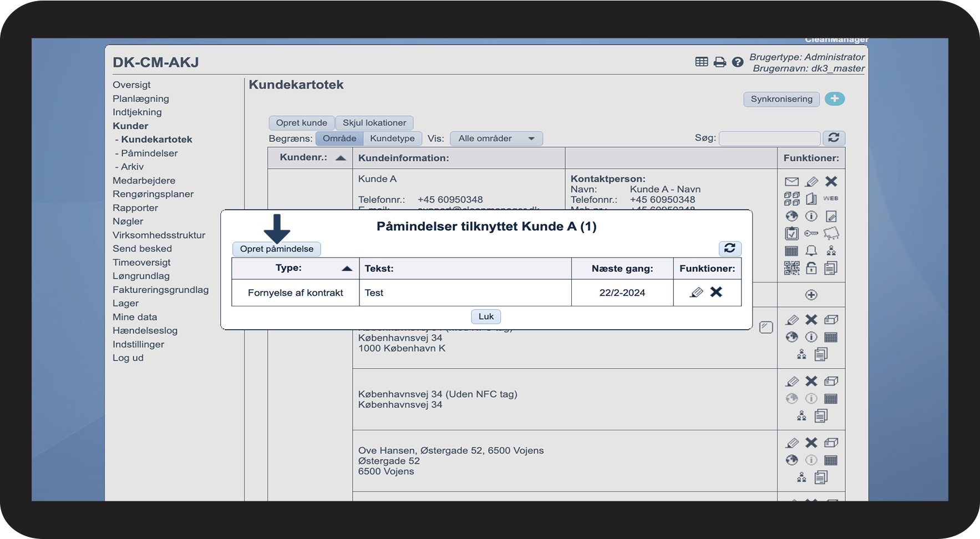This screenshot has width=980, height=539.
Task: Toggle locations with Skjul lokationer
Action: (x=374, y=123)
